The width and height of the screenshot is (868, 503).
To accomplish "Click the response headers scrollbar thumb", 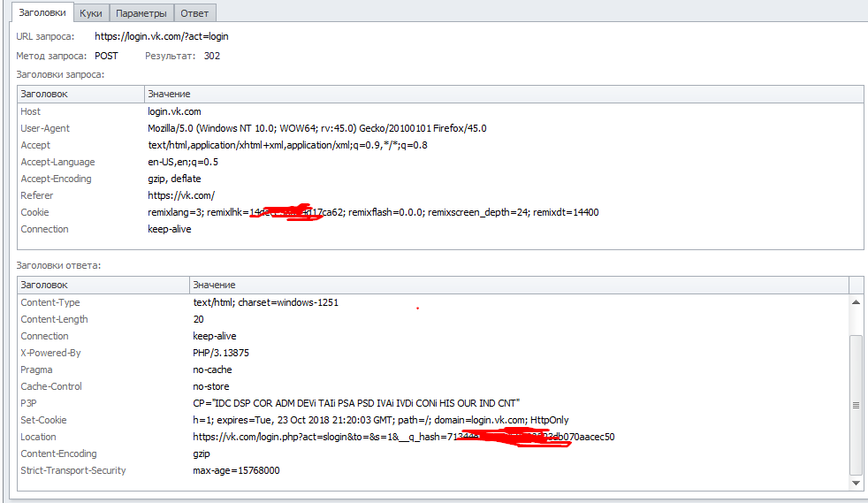I will [856, 405].
